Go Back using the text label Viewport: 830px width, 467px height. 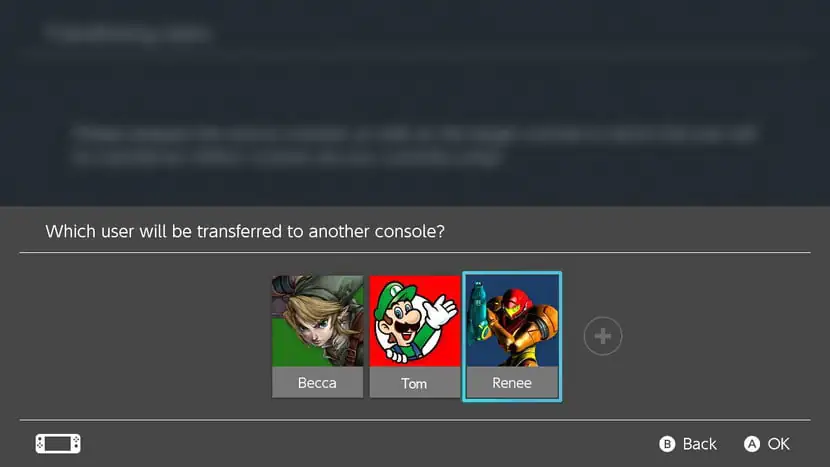(x=699, y=444)
